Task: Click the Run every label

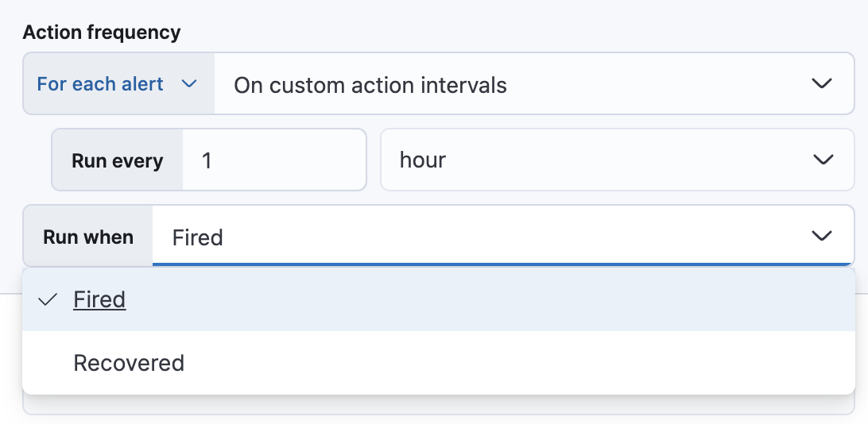Action: pos(117,160)
